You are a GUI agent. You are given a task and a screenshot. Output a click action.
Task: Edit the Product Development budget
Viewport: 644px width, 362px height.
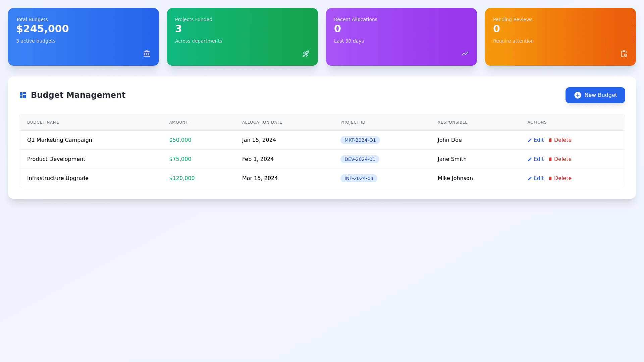pyautogui.click(x=536, y=159)
